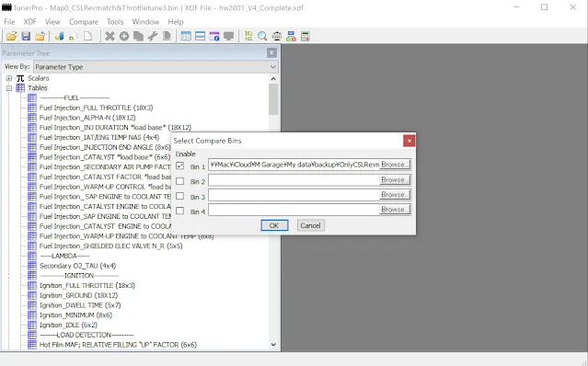
Task: Click the Open Bin folder icon
Action: point(12,36)
